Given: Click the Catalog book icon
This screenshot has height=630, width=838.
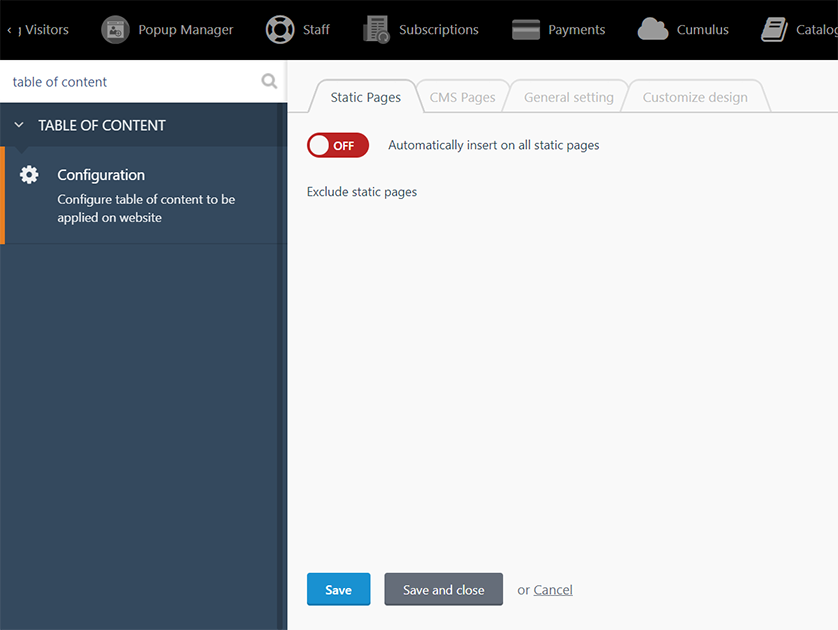Looking at the screenshot, I should click(x=774, y=29).
